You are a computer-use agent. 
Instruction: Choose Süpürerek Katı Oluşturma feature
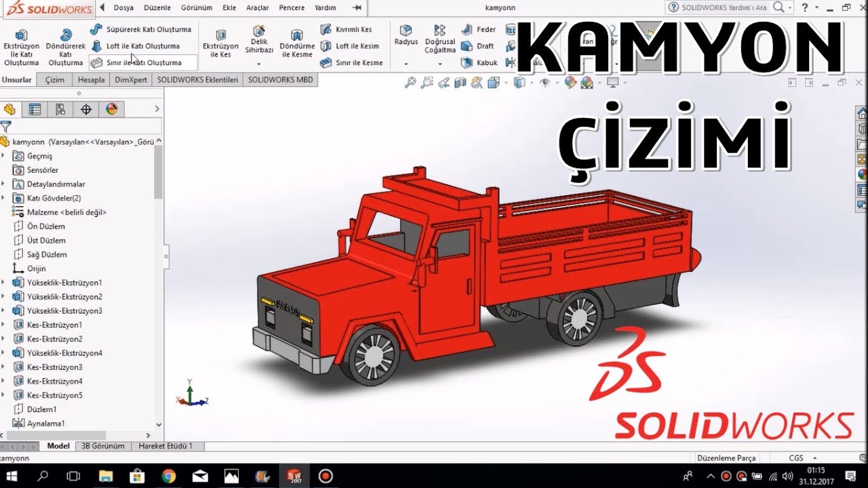(141, 30)
